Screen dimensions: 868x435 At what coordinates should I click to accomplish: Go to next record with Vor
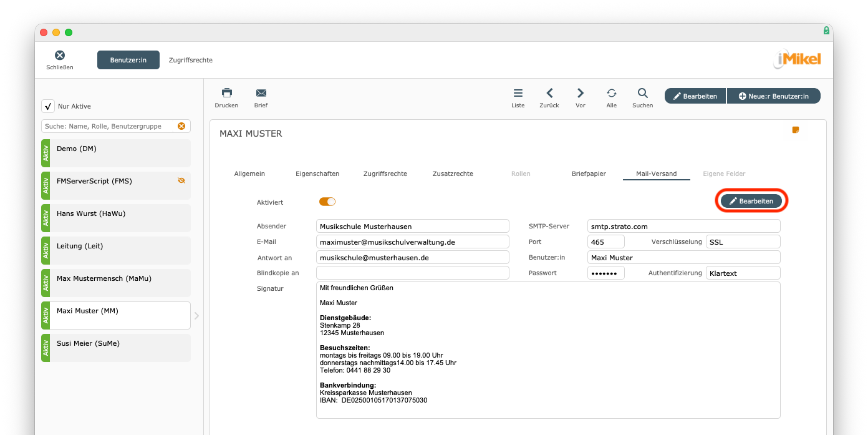pyautogui.click(x=581, y=93)
